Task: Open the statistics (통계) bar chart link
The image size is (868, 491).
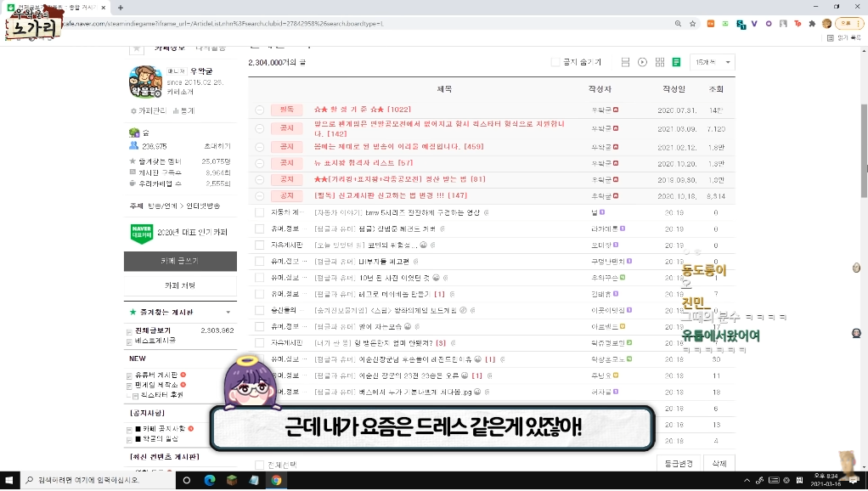Action: [x=183, y=110]
